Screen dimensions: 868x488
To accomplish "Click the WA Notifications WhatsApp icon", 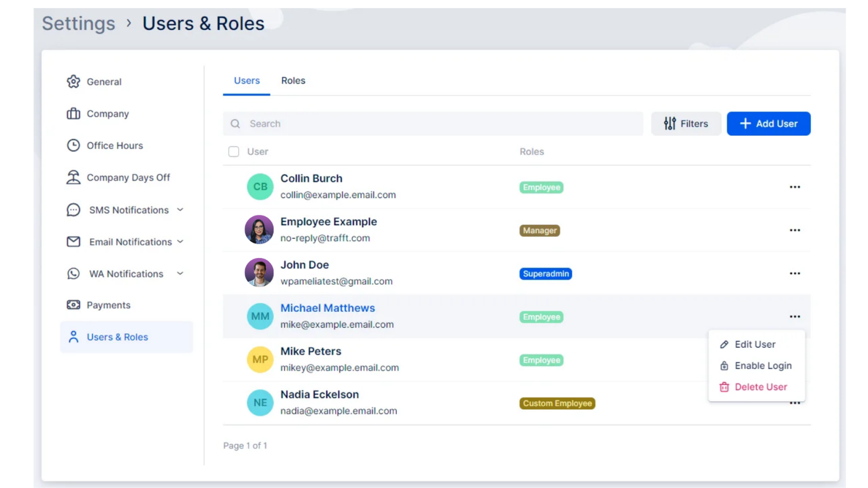I will click(x=73, y=273).
